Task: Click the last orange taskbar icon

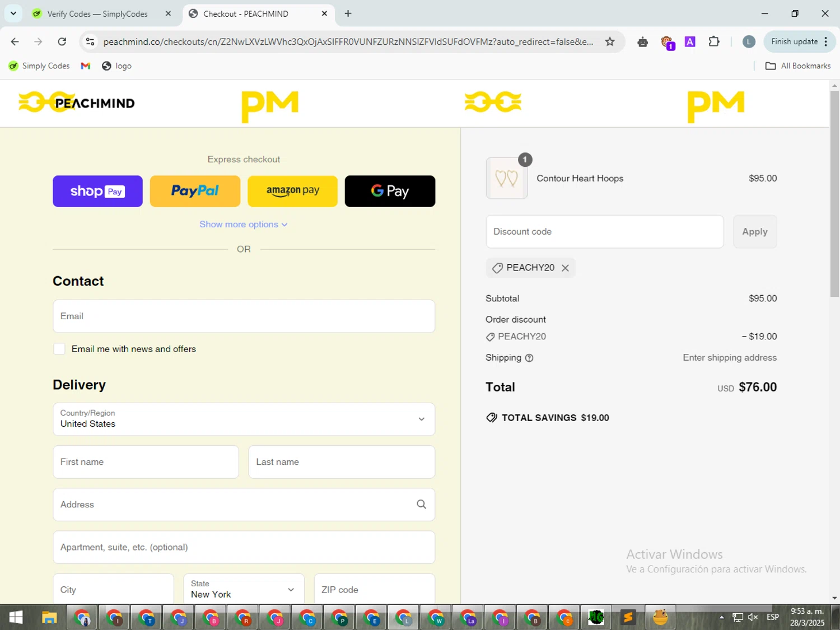Action: click(661, 617)
